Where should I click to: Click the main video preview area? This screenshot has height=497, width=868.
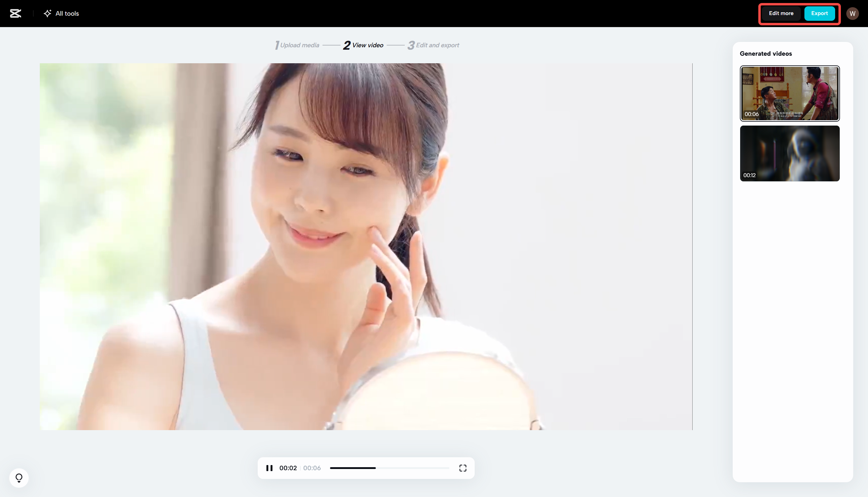[x=366, y=246]
